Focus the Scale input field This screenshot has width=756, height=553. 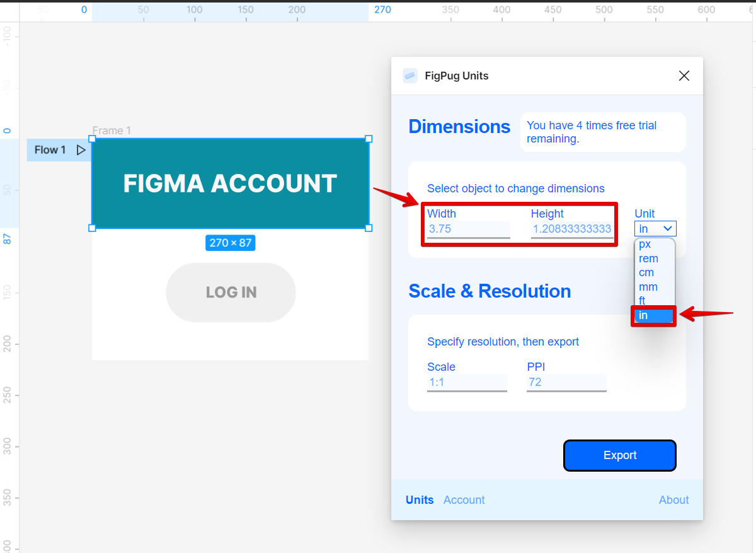467,382
